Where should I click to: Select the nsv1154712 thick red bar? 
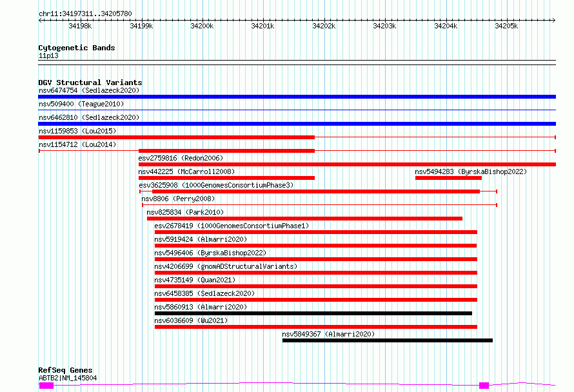point(226,151)
